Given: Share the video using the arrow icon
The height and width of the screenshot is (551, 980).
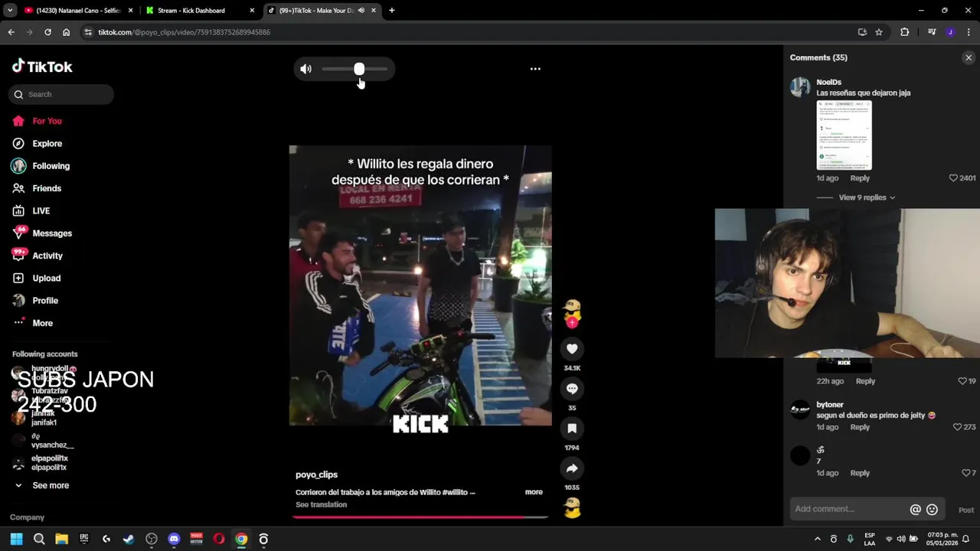Looking at the screenshot, I should click(572, 468).
